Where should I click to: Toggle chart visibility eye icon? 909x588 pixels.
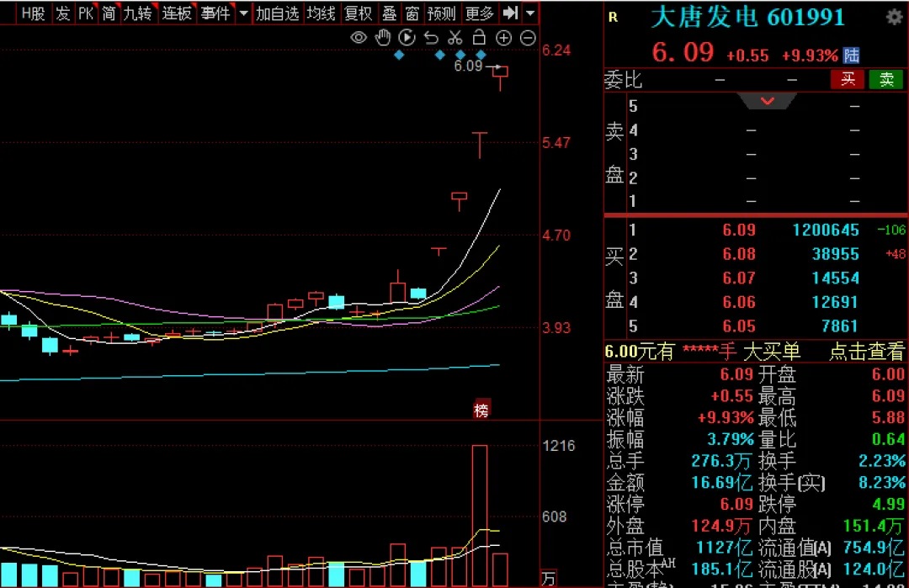click(359, 38)
